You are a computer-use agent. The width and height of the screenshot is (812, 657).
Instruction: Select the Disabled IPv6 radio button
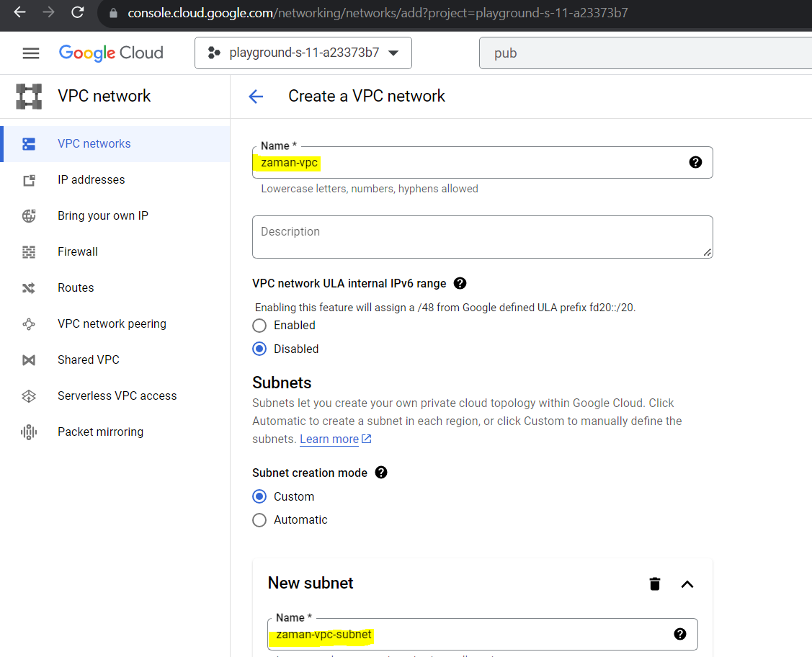(259, 349)
